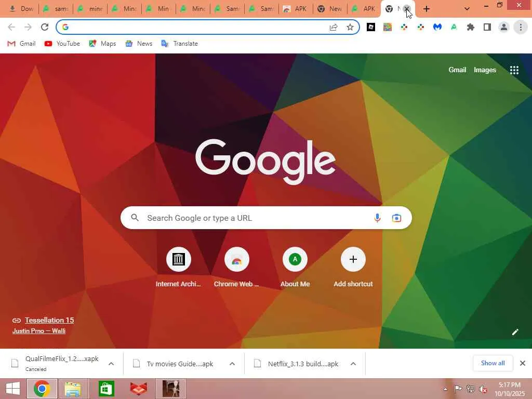The height and width of the screenshot is (399, 532).
Task: Open the Gmail bookmark
Action: [21, 44]
